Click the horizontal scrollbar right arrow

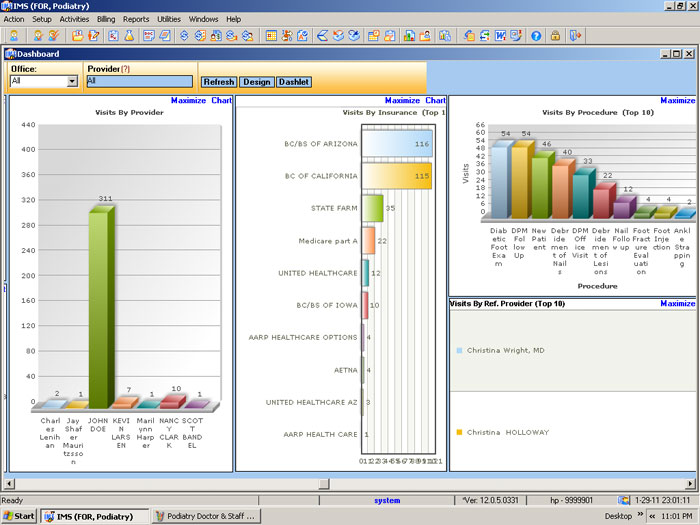tap(690, 483)
